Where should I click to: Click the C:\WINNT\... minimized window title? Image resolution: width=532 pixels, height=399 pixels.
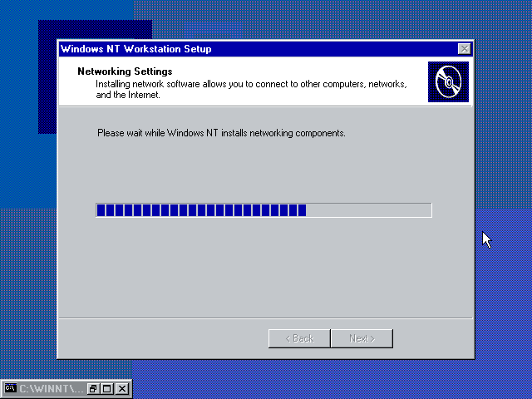pos(51,388)
